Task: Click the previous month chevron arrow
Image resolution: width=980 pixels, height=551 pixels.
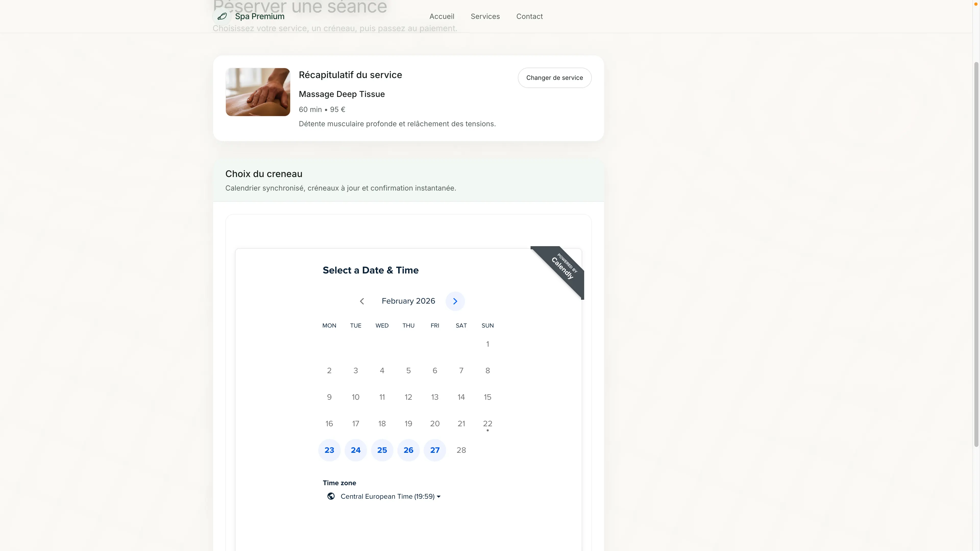Action: (362, 301)
